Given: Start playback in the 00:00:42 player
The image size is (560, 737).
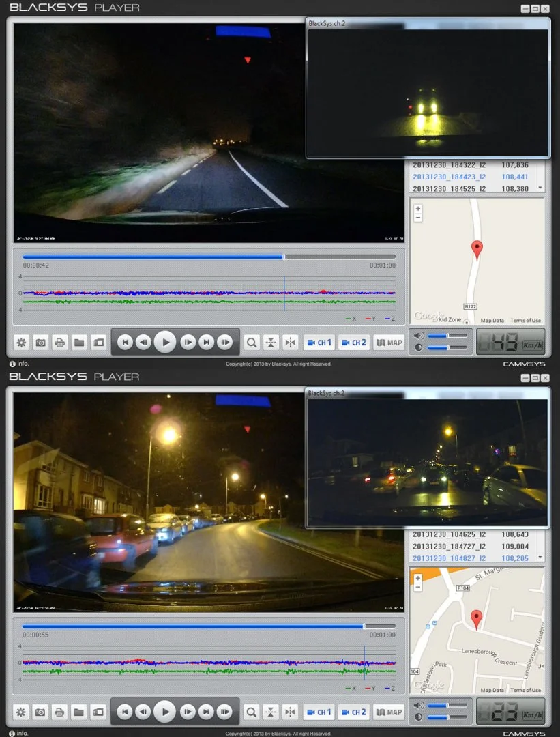Looking at the screenshot, I should coord(165,342).
